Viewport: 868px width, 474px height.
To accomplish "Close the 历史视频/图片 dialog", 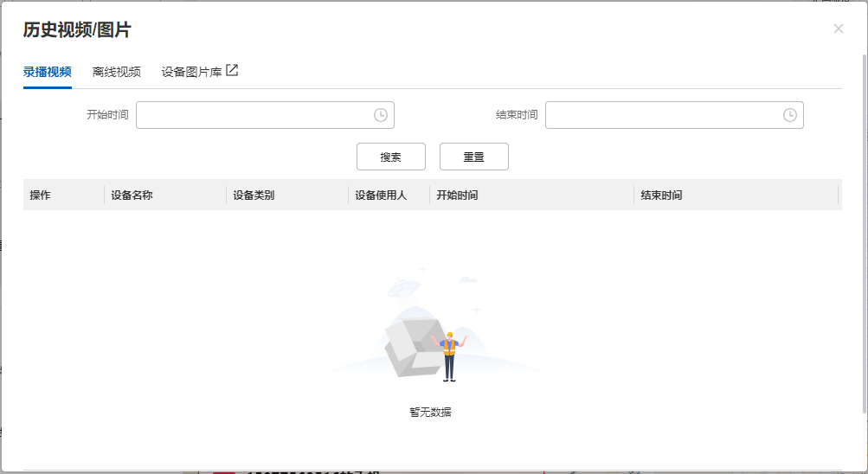I will pyautogui.click(x=838, y=29).
